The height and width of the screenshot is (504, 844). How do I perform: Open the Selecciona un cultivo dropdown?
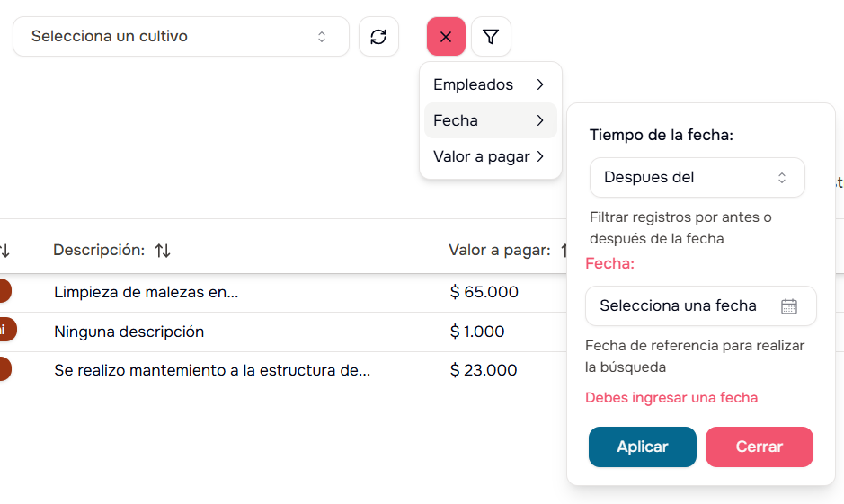pyautogui.click(x=181, y=37)
